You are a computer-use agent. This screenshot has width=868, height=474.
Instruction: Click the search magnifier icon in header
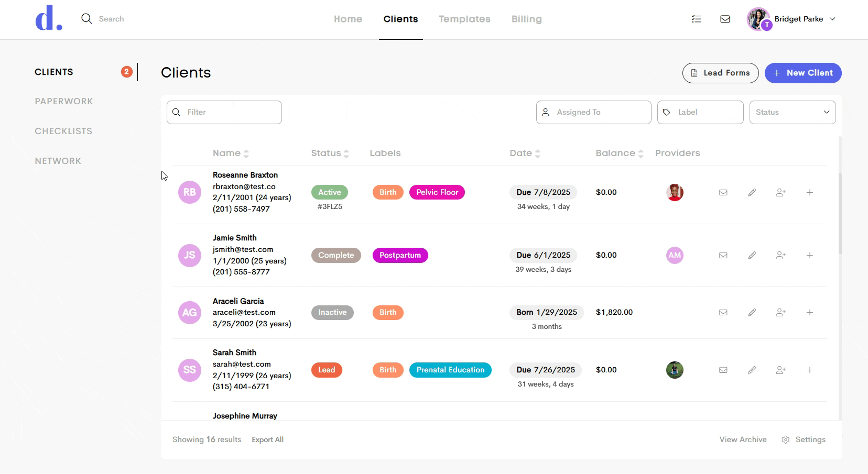87,19
